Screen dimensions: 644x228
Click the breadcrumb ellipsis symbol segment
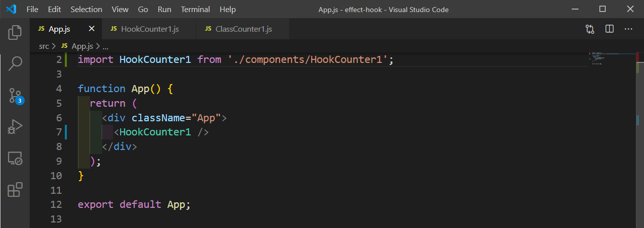[x=105, y=46]
